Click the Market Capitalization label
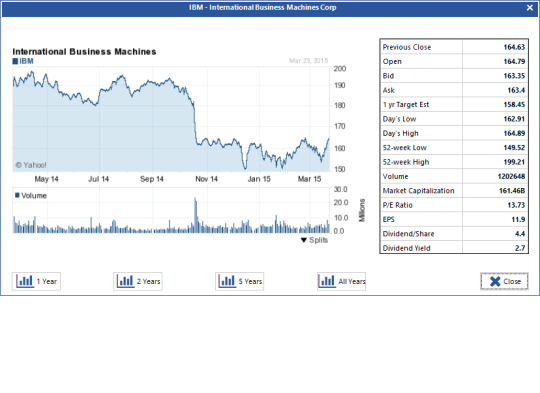The height and width of the screenshot is (393, 540). click(x=418, y=191)
